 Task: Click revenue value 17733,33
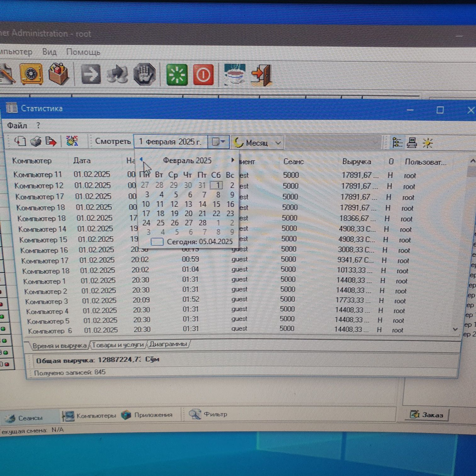point(352,300)
